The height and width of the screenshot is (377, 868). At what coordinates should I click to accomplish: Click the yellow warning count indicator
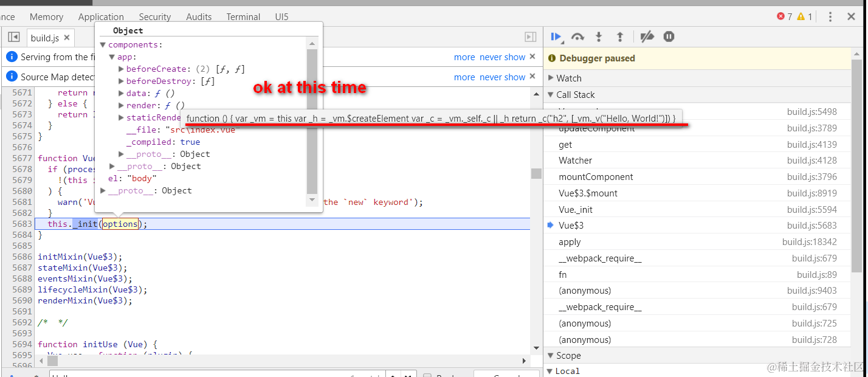point(805,16)
